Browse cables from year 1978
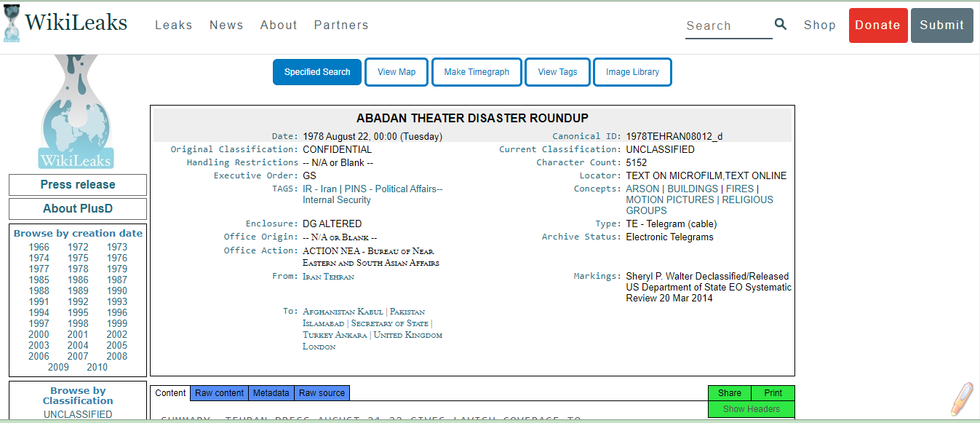 click(78, 269)
